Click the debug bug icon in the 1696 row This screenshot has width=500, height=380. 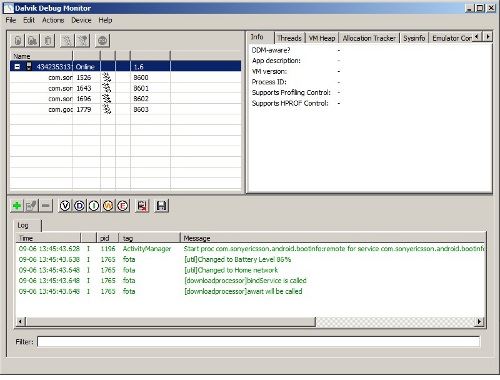pyautogui.click(x=107, y=99)
